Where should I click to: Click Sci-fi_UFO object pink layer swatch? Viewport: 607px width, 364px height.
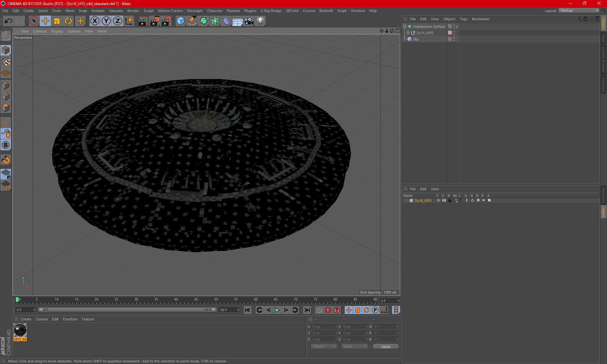tap(450, 33)
